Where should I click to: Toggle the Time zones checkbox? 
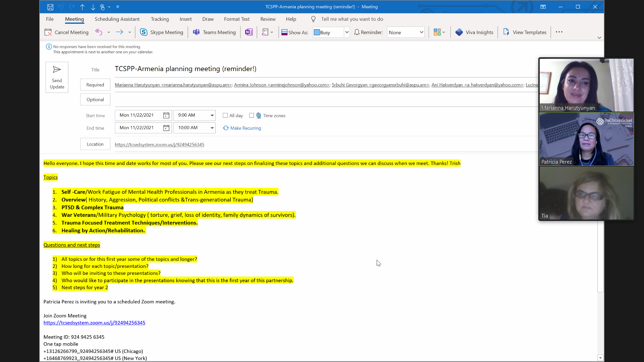pos(252,115)
